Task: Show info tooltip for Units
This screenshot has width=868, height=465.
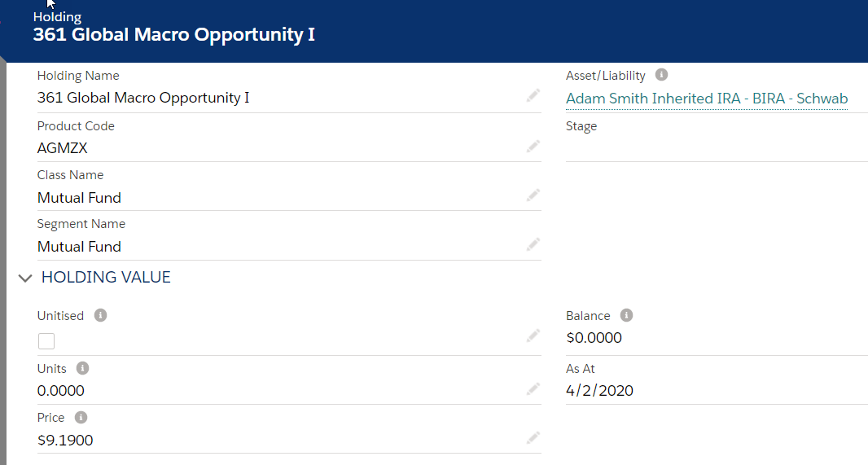Action: pyautogui.click(x=82, y=368)
